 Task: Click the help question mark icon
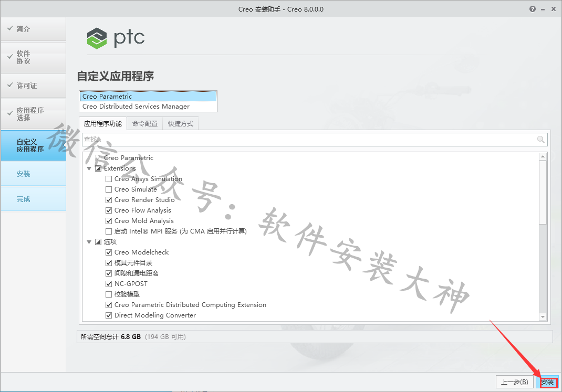point(532,9)
